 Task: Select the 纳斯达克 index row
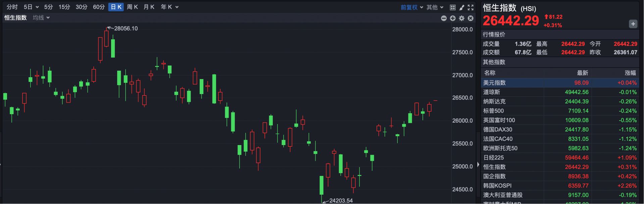point(560,101)
